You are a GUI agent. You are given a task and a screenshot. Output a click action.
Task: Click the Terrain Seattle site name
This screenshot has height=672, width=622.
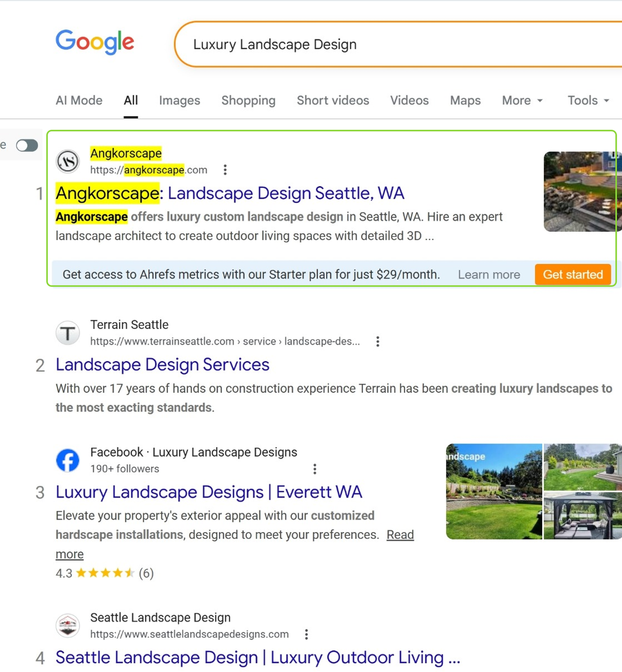click(129, 325)
